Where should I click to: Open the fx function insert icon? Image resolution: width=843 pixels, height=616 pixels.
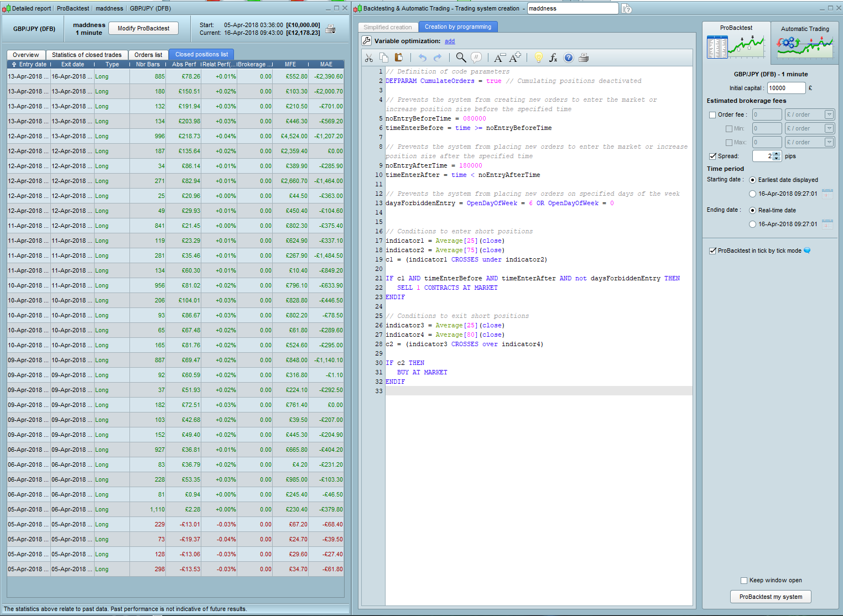pyautogui.click(x=553, y=58)
